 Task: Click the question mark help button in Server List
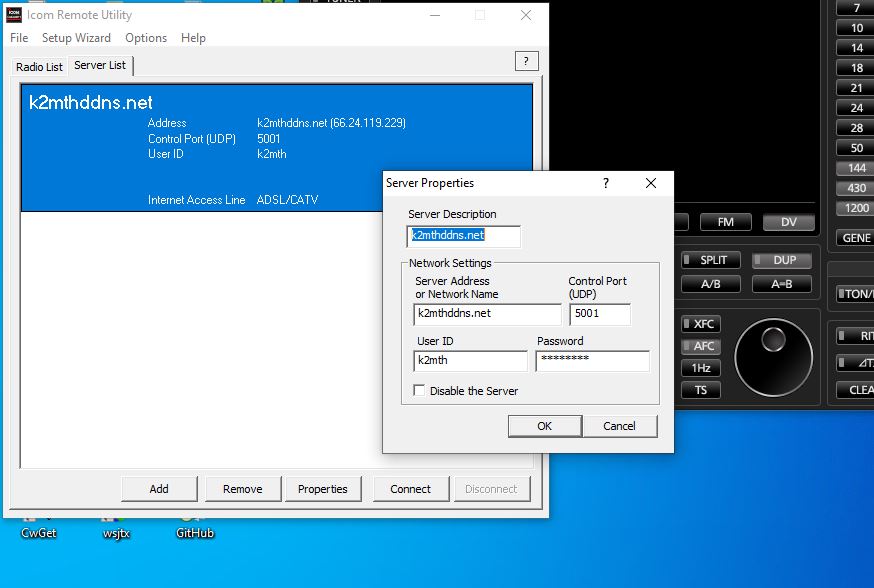click(x=526, y=61)
